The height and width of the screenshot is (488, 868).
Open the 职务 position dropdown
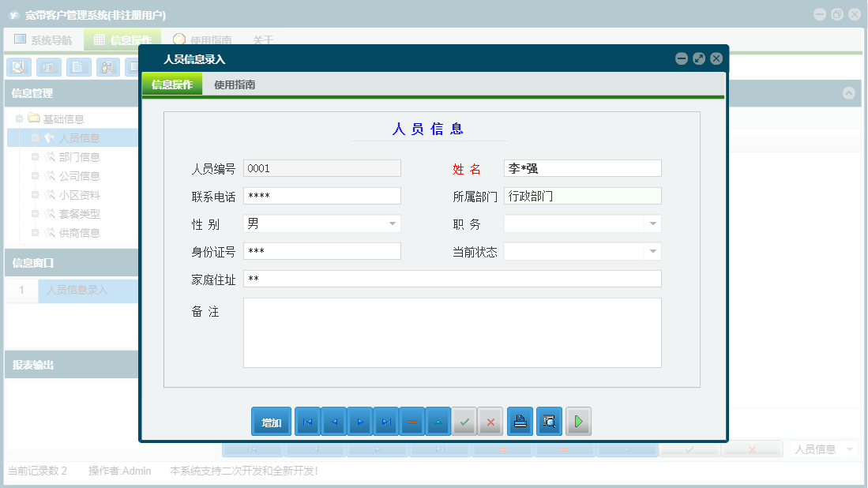[652, 223]
